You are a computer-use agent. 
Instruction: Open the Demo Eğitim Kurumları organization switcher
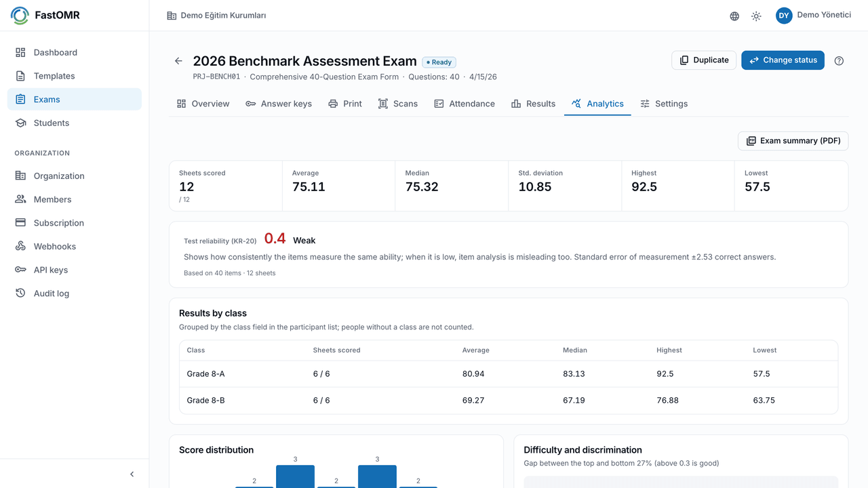(217, 16)
